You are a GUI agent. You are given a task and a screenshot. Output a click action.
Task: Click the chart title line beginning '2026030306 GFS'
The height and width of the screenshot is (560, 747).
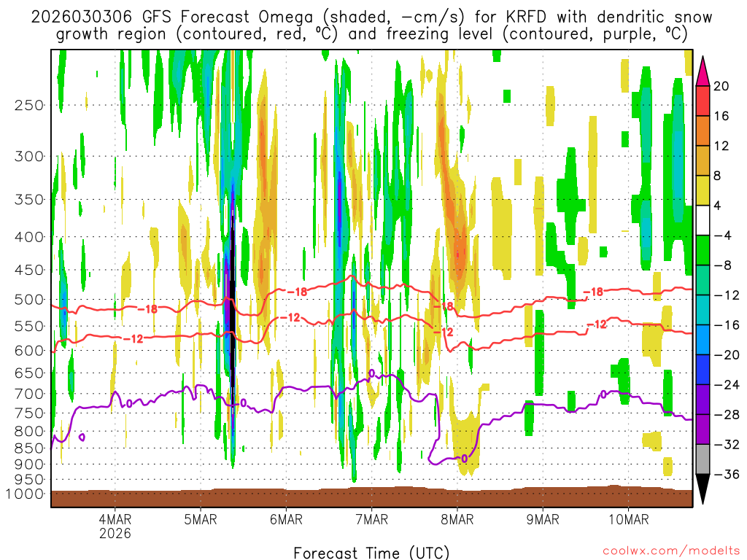pos(371,17)
